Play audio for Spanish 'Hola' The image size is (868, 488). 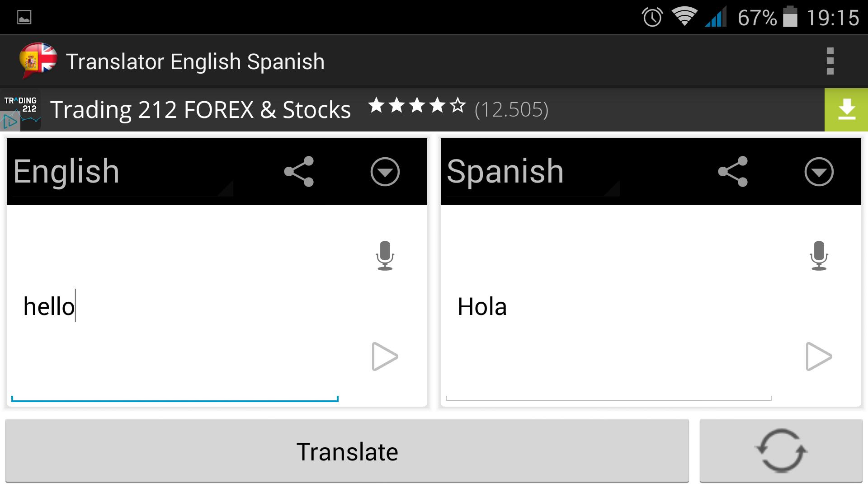[819, 357]
